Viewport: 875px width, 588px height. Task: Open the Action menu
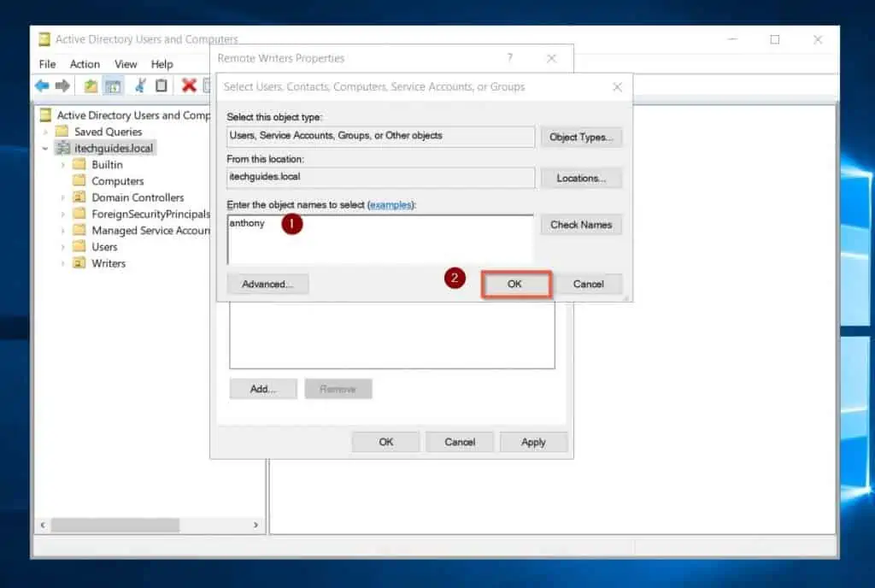(x=85, y=64)
